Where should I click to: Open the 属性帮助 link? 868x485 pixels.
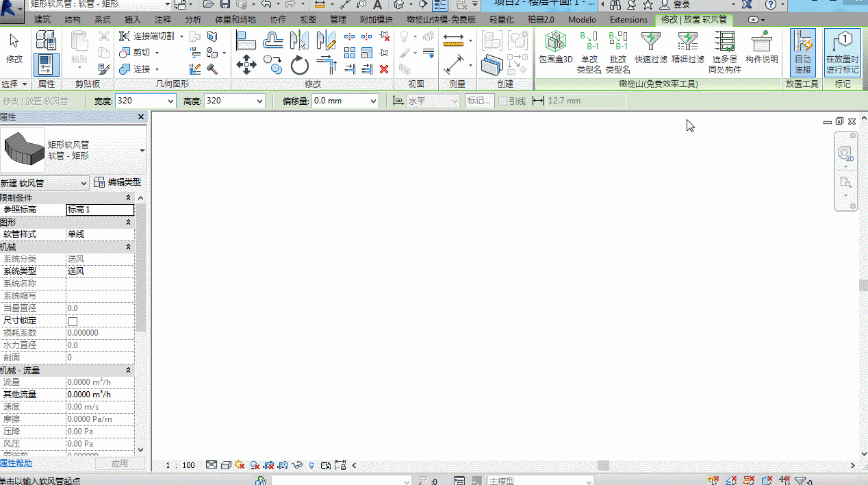tap(16, 463)
